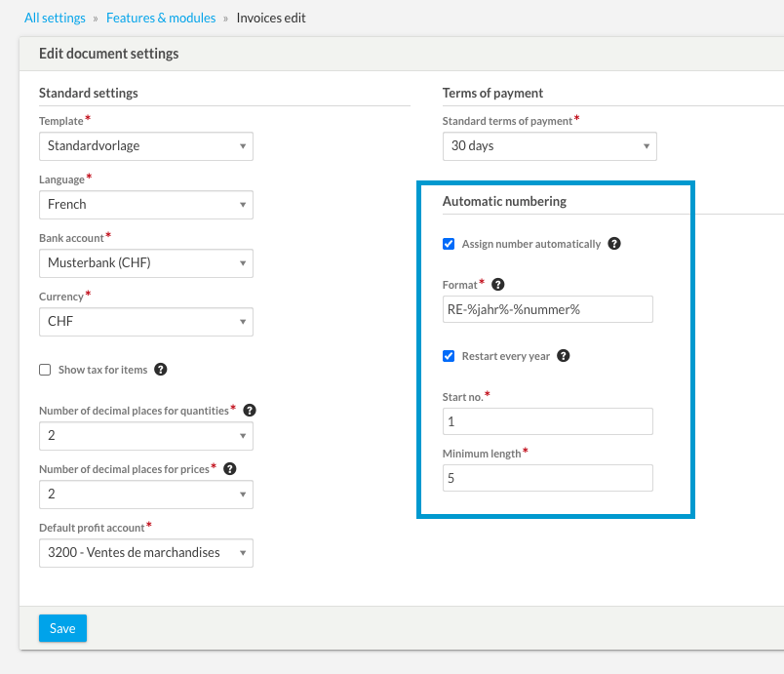Click the Terms of payment section heading

(x=492, y=93)
